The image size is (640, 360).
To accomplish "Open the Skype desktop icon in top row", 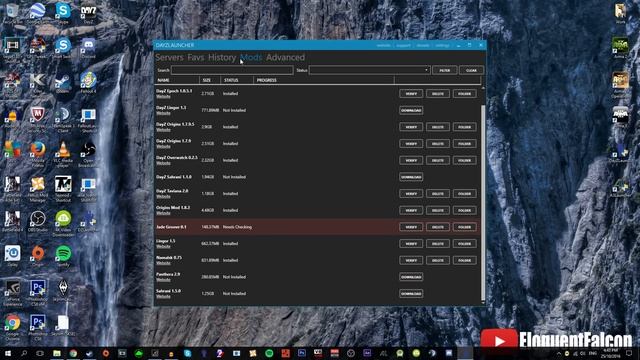I will (63, 12).
